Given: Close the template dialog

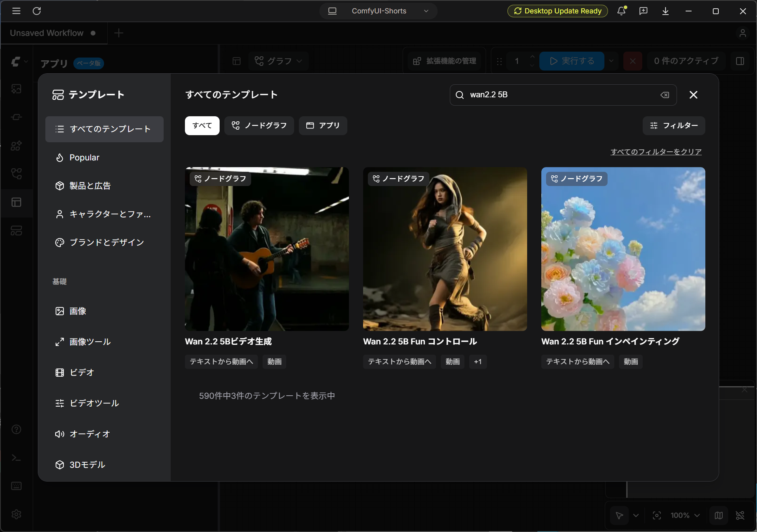Looking at the screenshot, I should 694,95.
